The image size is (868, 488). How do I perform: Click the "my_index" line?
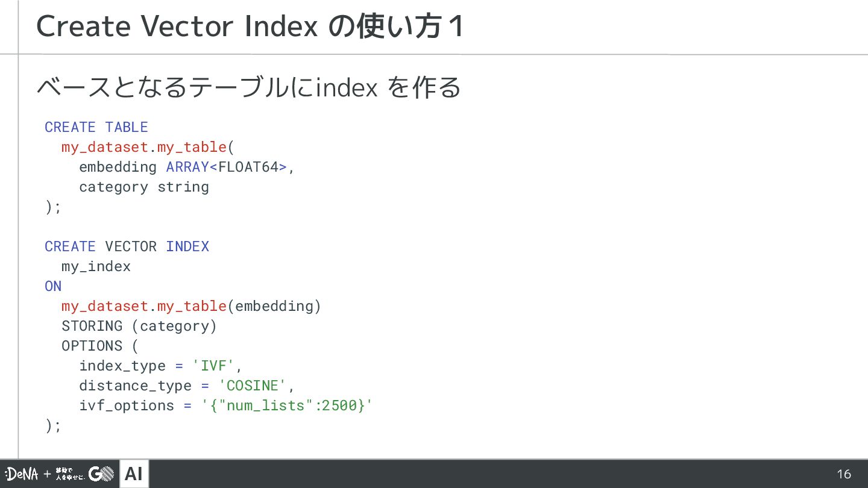coord(96,266)
